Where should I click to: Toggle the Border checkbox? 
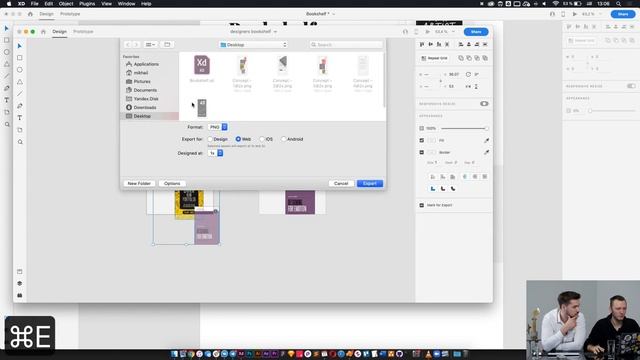[x=422, y=152]
